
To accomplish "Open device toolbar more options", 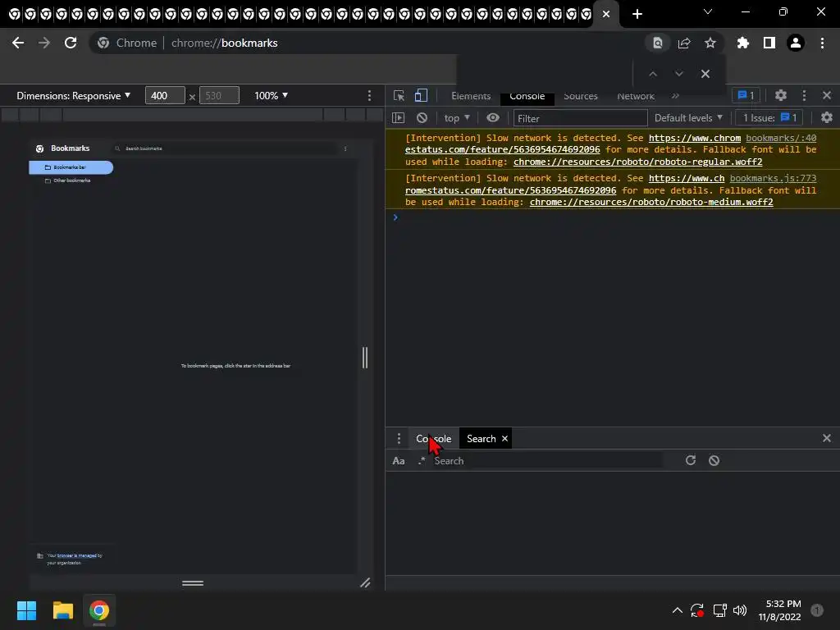I will [x=369, y=95].
